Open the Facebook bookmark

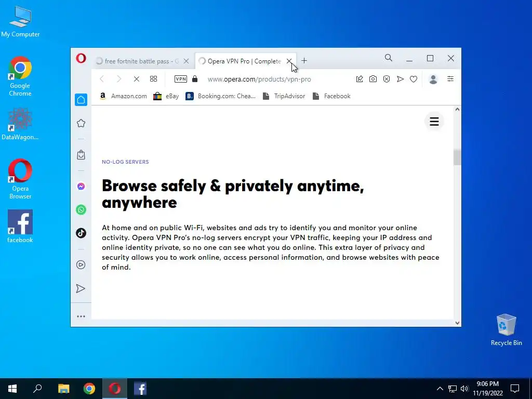pyautogui.click(x=331, y=96)
